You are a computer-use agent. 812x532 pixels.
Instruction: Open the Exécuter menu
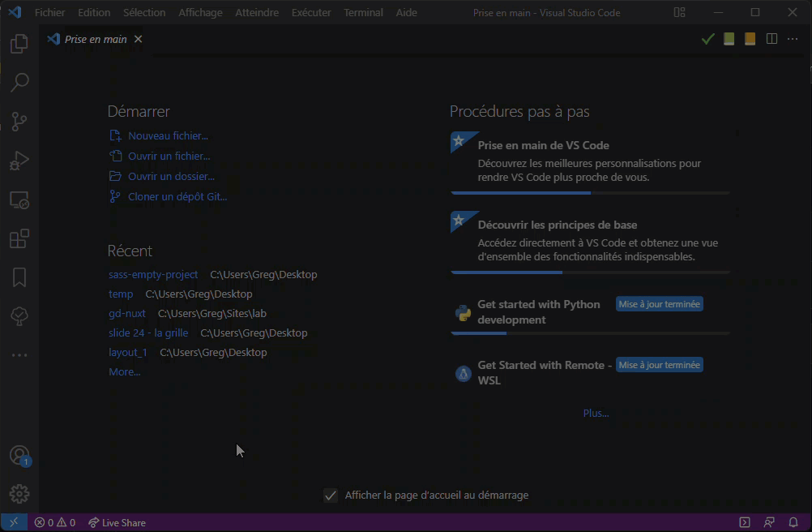(311, 12)
